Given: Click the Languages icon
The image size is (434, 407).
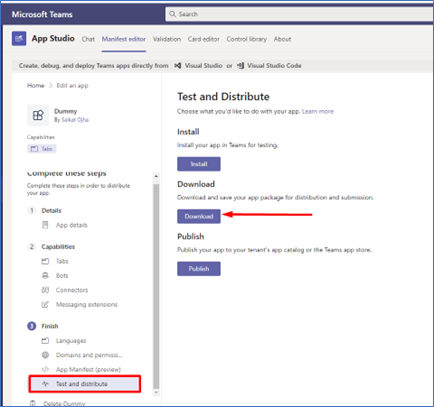Looking at the screenshot, I should pos(45,340).
